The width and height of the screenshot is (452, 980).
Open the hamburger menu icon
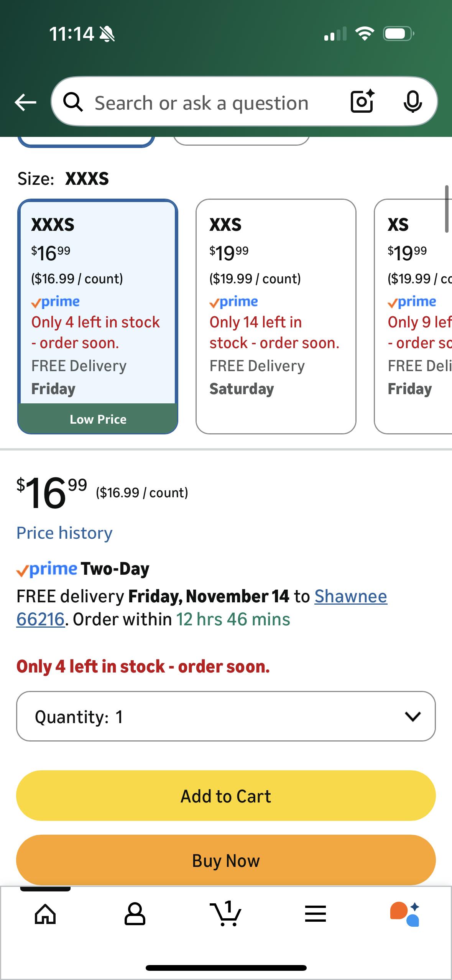pos(316,914)
